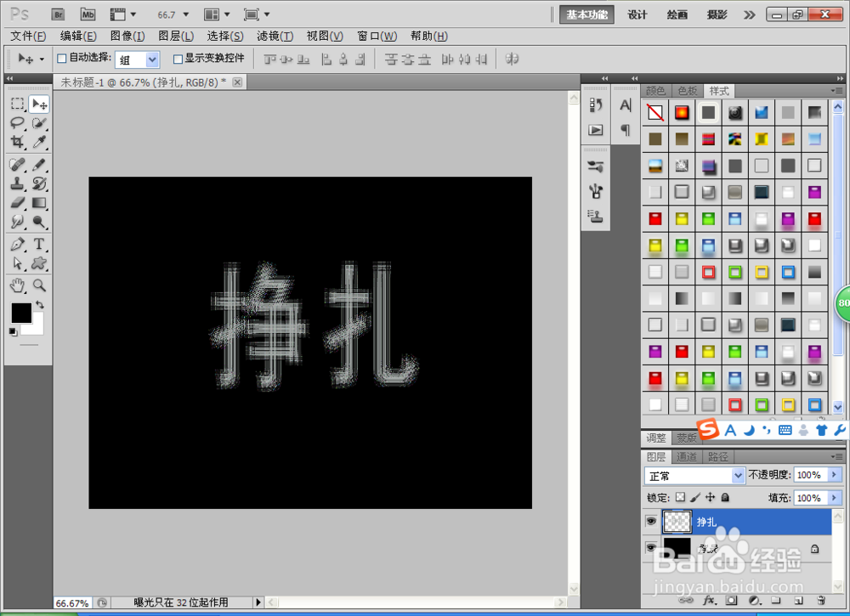Select the Hand tool
The width and height of the screenshot is (850, 616).
click(x=17, y=285)
